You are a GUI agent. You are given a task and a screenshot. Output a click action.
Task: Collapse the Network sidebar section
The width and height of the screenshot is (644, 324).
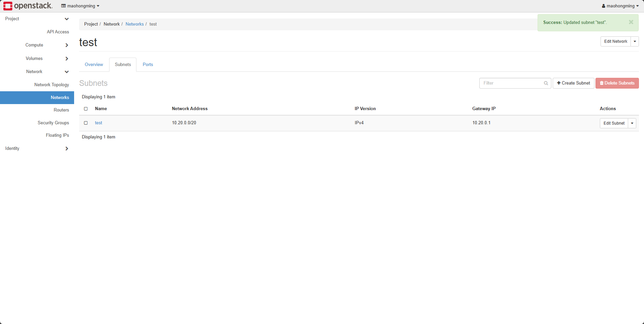(37, 72)
